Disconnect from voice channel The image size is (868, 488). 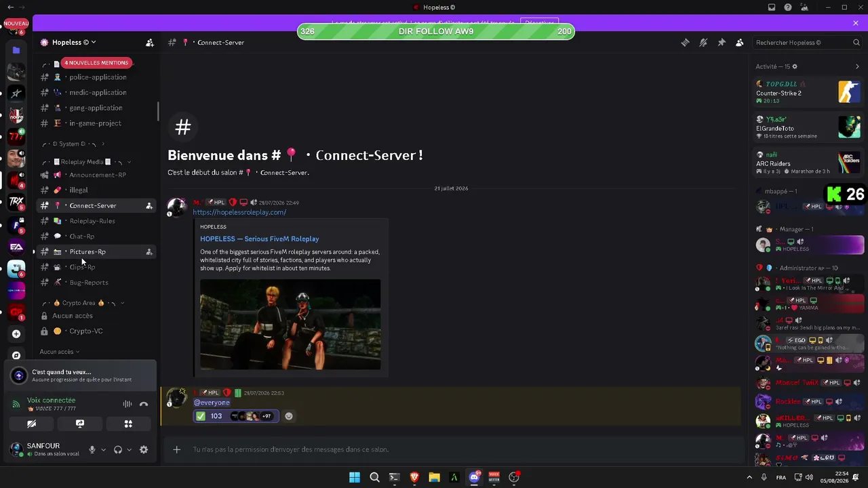pos(144,404)
